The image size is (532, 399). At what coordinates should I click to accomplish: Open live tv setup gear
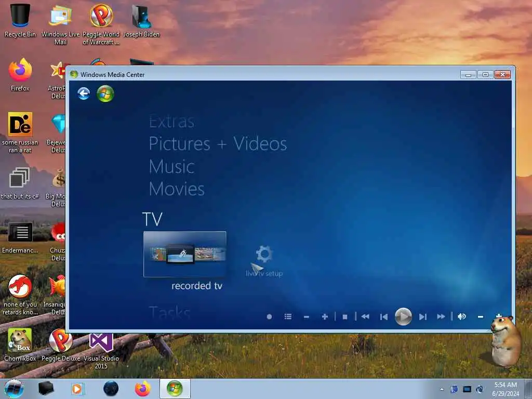coord(264,261)
